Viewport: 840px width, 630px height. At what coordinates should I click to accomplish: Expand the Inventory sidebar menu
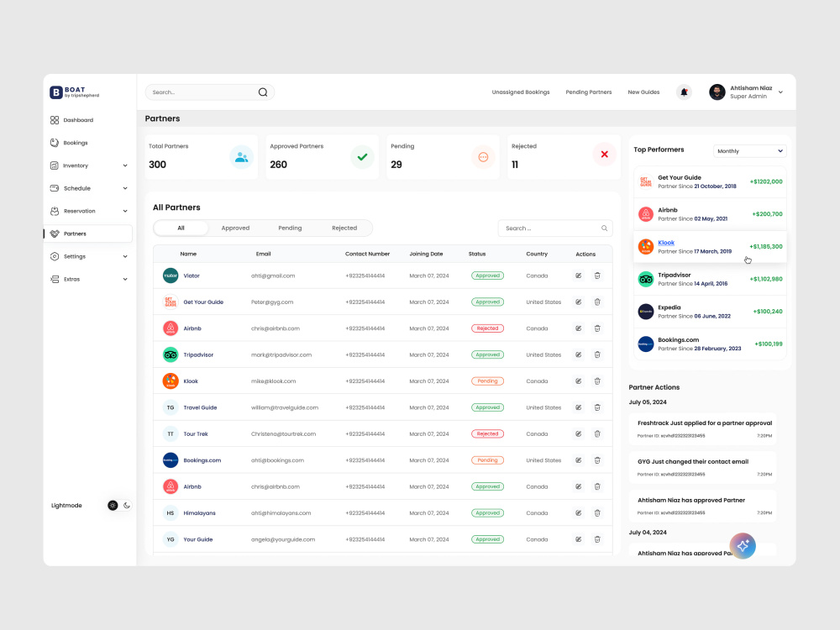(125, 165)
